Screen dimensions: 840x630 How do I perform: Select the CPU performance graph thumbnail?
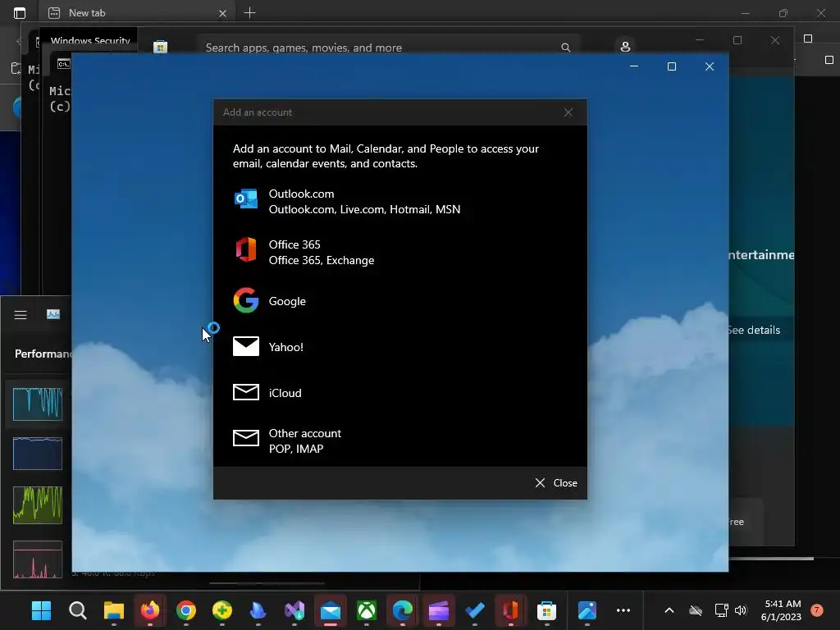38,404
